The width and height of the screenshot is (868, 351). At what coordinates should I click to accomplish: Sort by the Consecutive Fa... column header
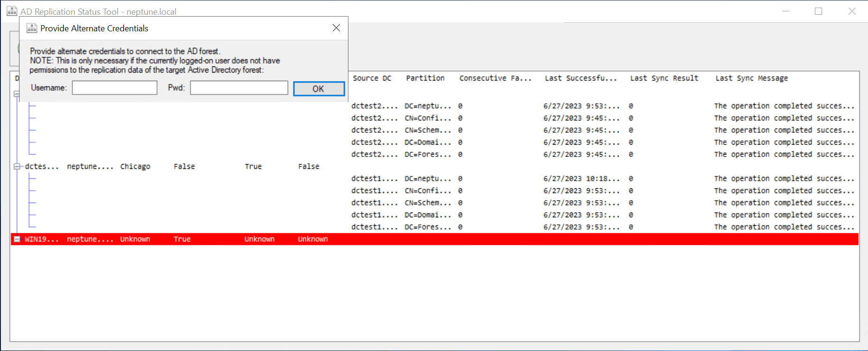click(495, 78)
